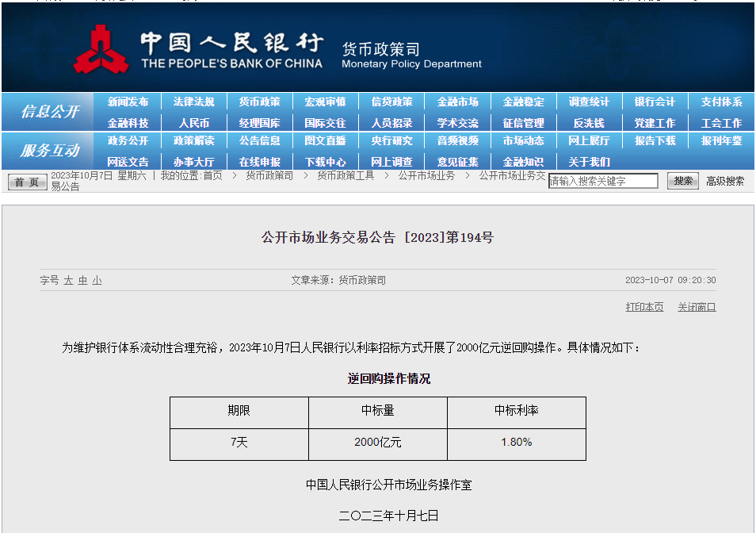756x533 pixels.
Task: Go to 调查统计 navigation item
Action: click(x=589, y=102)
